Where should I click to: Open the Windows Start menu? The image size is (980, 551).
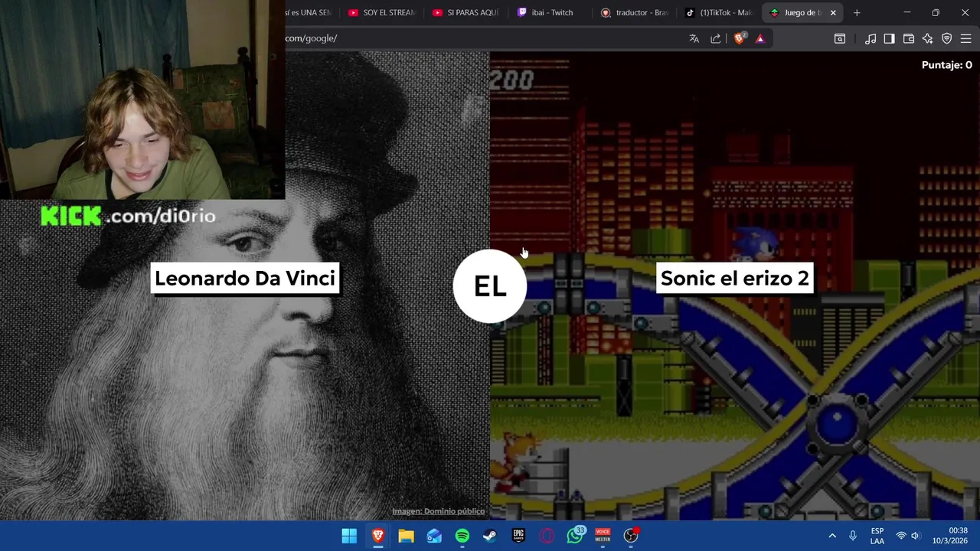click(x=349, y=536)
